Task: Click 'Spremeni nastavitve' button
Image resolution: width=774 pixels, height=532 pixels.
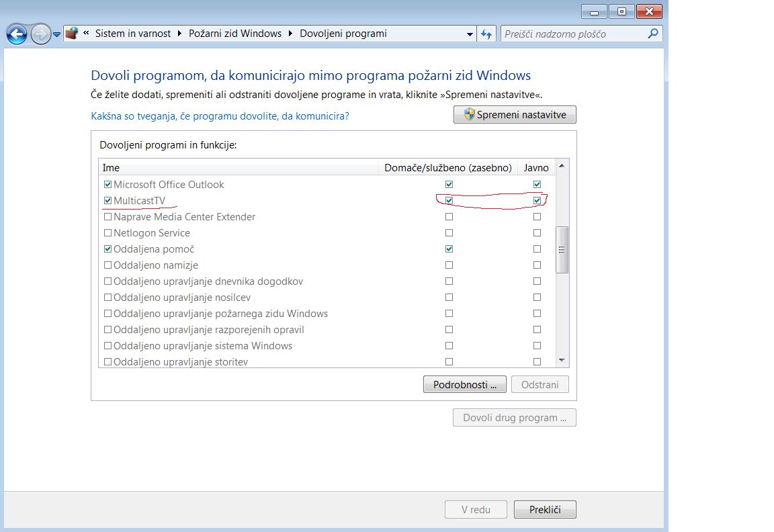Action: 515,114
